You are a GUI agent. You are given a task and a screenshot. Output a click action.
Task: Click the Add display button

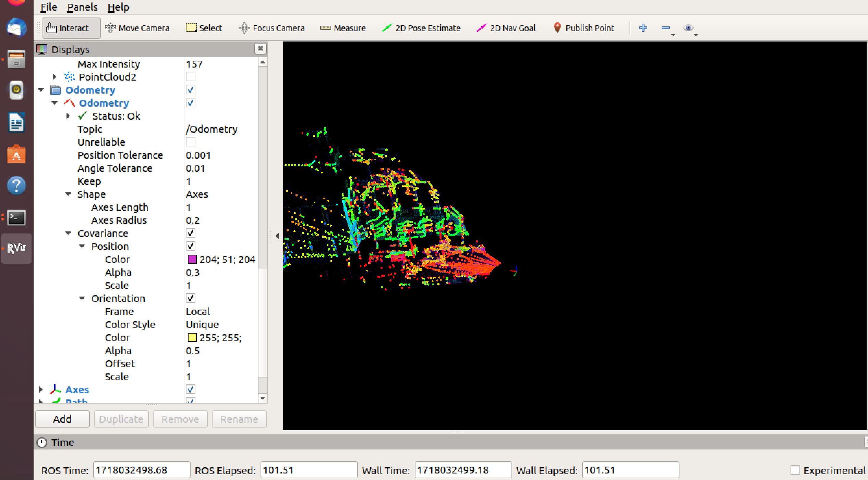62,419
